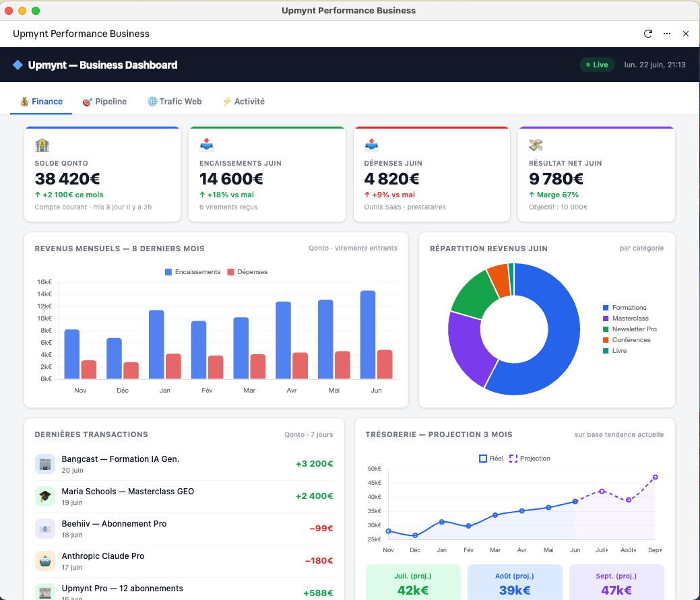This screenshot has height=600, width=700.
Task: Click the bank icon on Solde Qonto card
Action: pos(42,145)
